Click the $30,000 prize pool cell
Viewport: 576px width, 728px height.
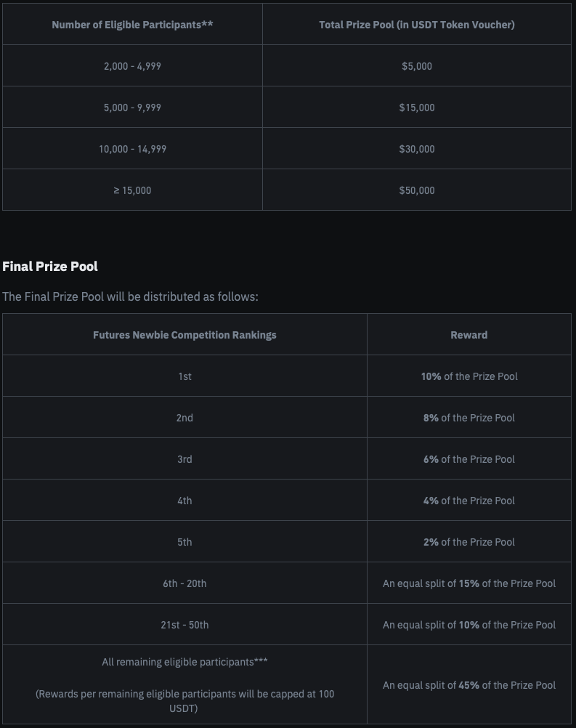point(417,149)
